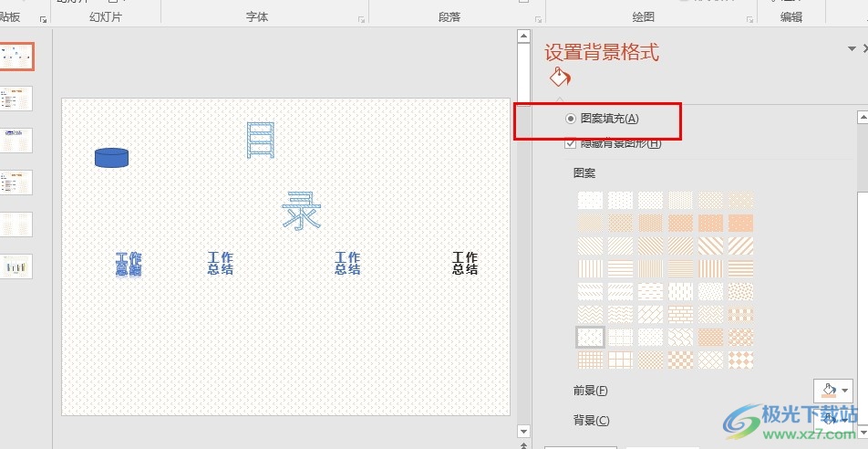
Task: Open the Clipboard group dialog launcher
Action: (x=43, y=19)
